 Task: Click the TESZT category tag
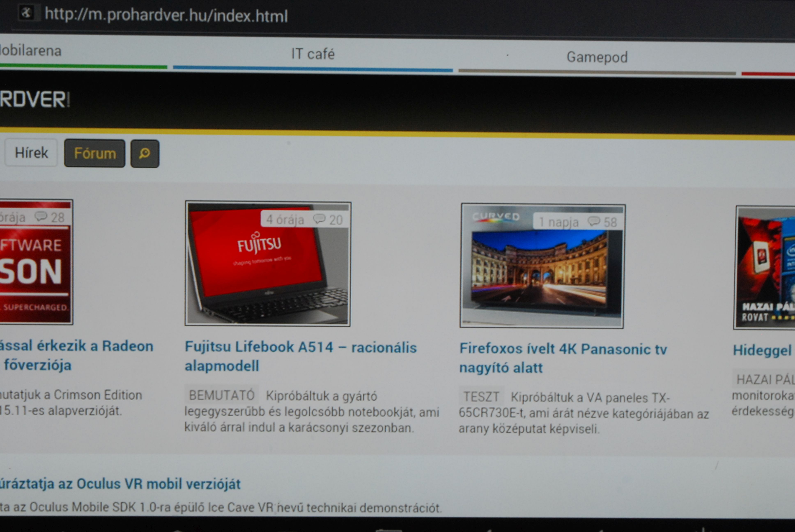(481, 397)
